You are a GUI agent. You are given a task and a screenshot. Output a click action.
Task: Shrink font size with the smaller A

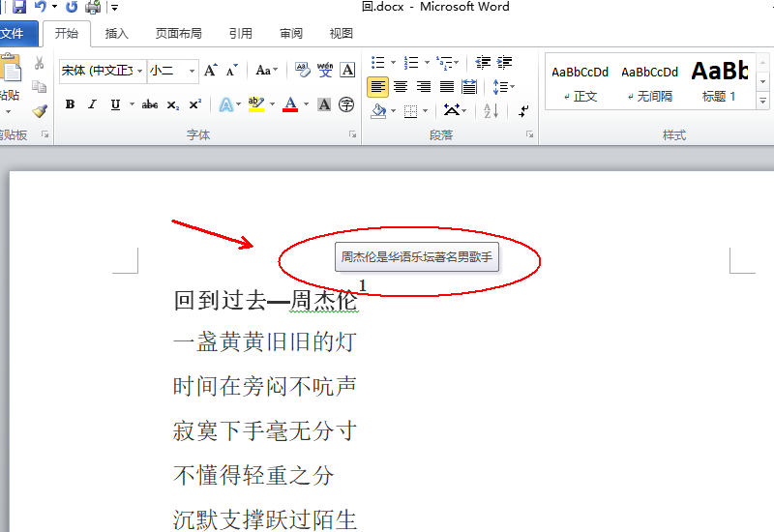[x=232, y=71]
